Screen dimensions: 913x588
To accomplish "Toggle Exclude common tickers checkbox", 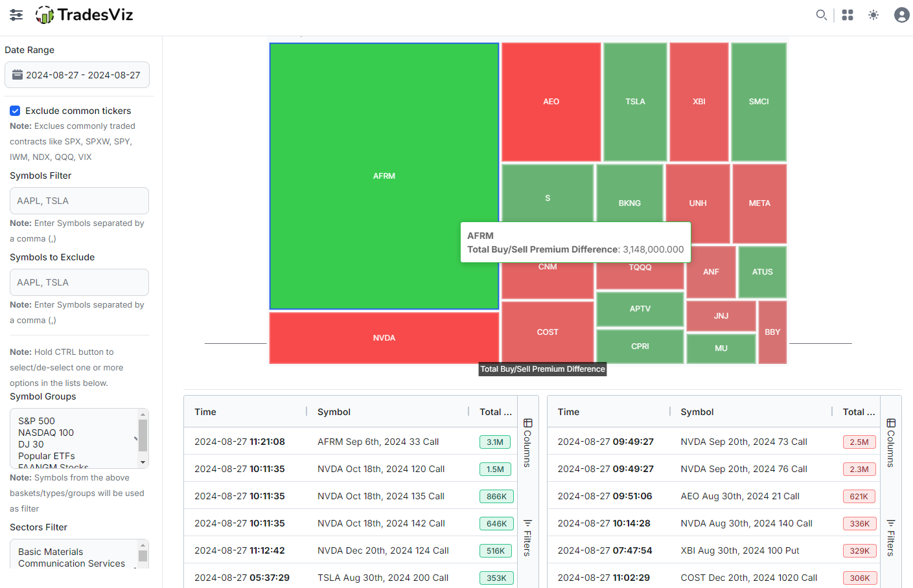I will (x=15, y=111).
